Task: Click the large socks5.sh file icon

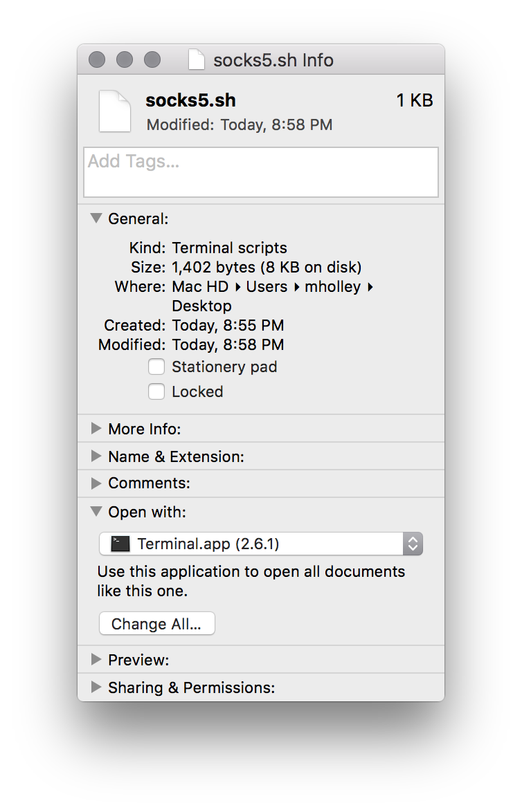Action: [114, 111]
